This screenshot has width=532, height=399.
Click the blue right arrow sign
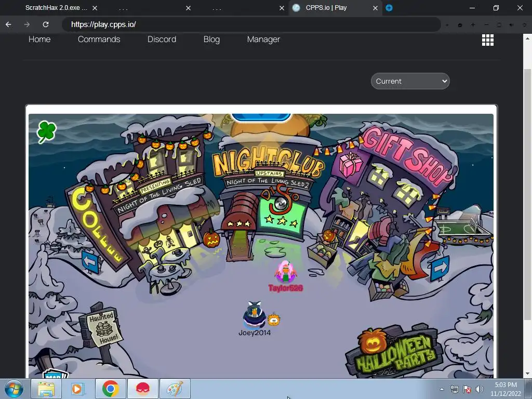pos(440,268)
